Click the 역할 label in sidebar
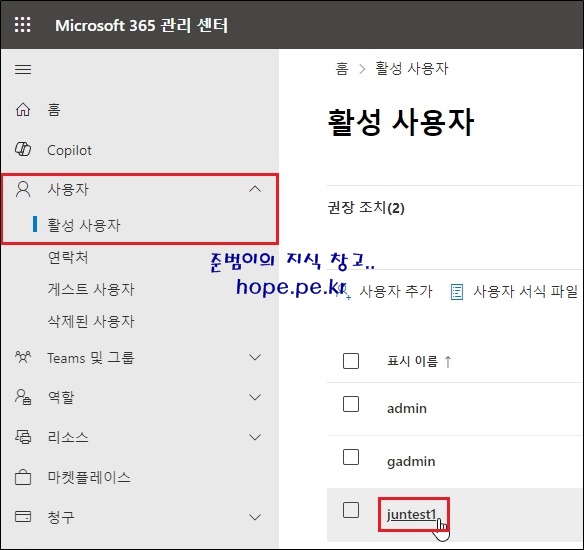 pos(61,397)
